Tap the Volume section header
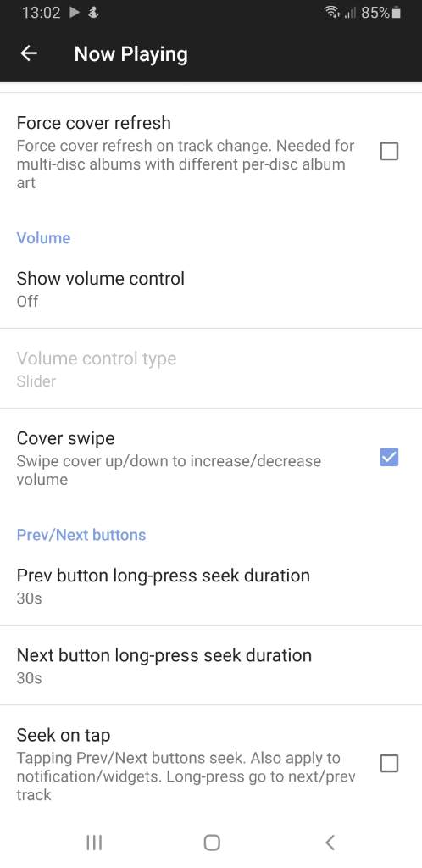Viewport: 422px width, 868px height. coord(44,238)
